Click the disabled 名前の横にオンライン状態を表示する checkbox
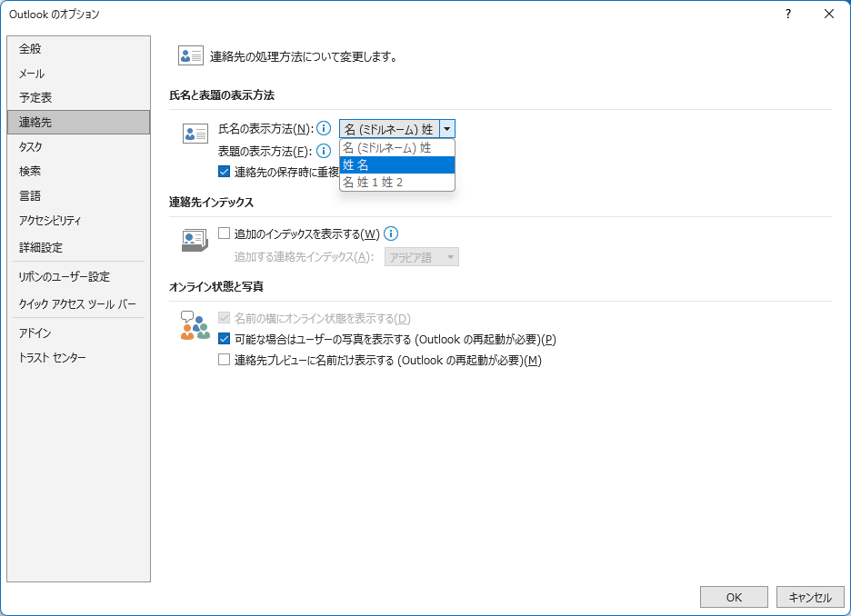This screenshot has height=616, width=851. click(224, 318)
